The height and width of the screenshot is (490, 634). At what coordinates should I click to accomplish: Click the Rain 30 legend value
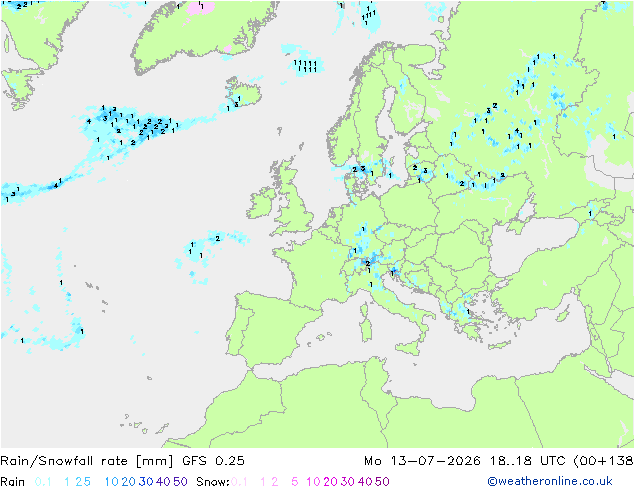(146, 482)
